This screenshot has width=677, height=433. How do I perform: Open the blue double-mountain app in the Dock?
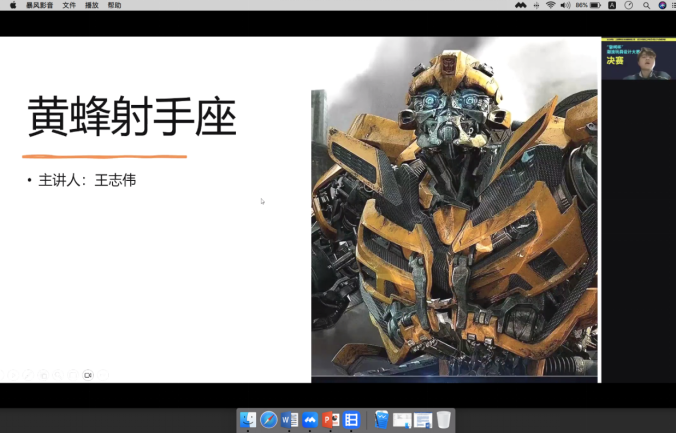310,420
